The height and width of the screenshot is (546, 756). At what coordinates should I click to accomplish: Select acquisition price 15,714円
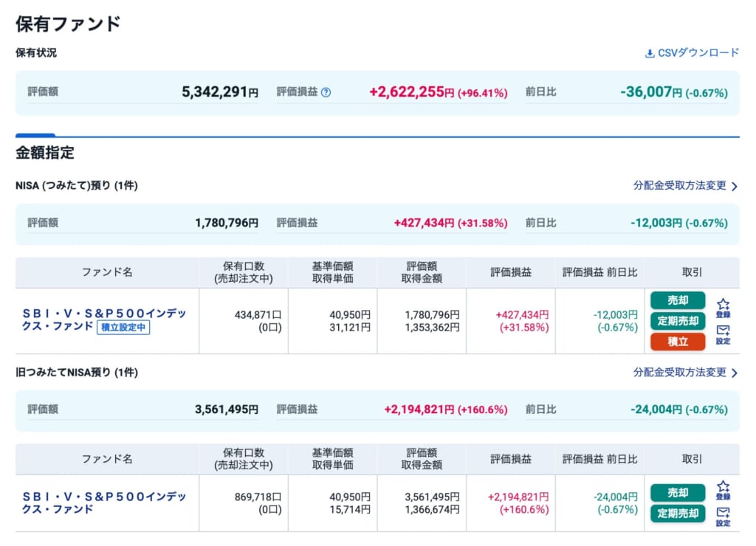[x=350, y=510]
